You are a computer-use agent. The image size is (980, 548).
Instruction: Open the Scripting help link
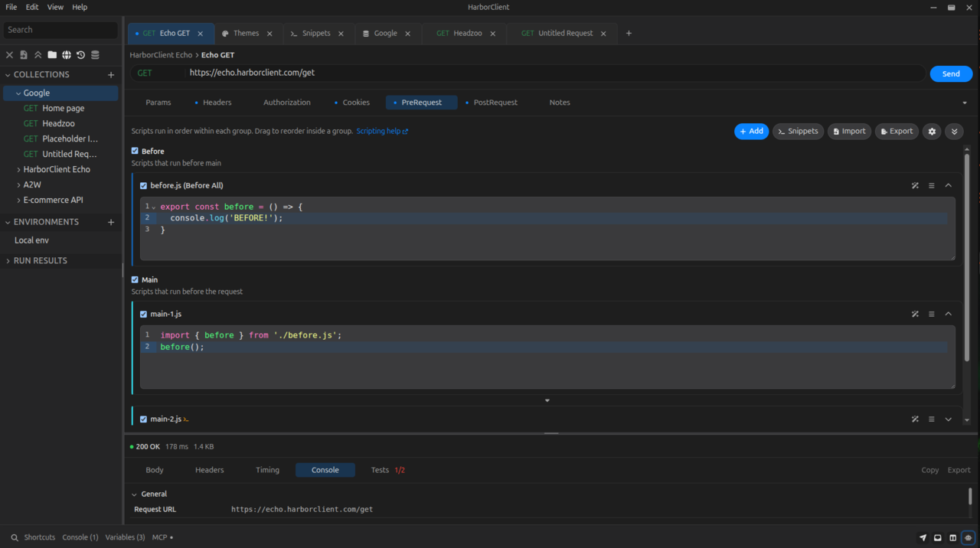pos(382,132)
